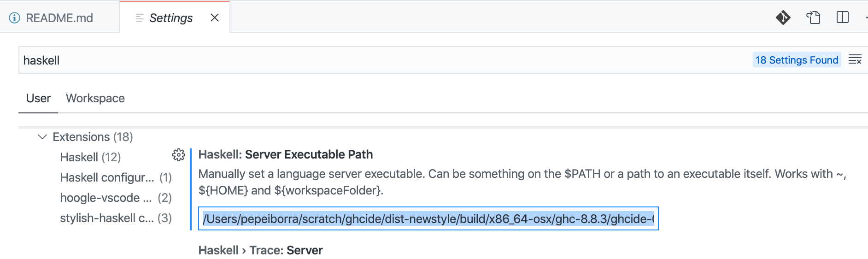Click the Settings tab list icon

pyautogui.click(x=140, y=18)
